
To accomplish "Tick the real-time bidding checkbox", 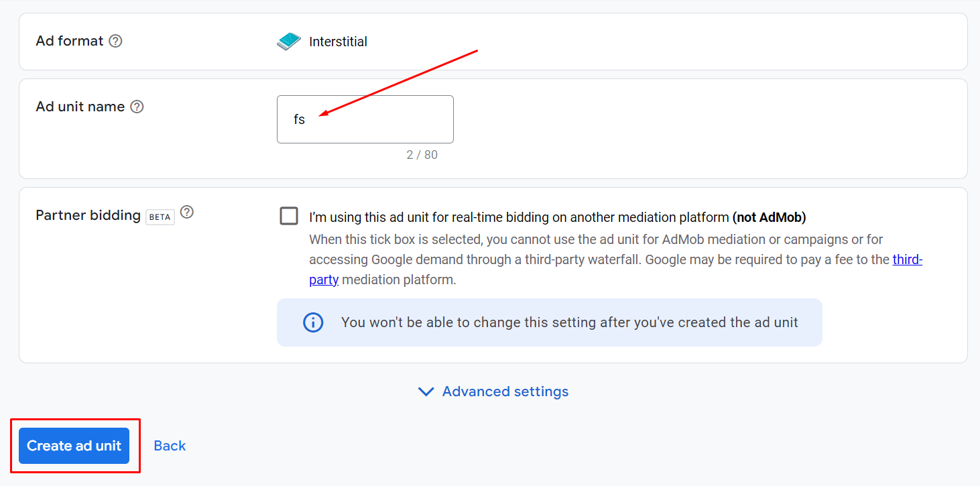I will pos(289,216).
